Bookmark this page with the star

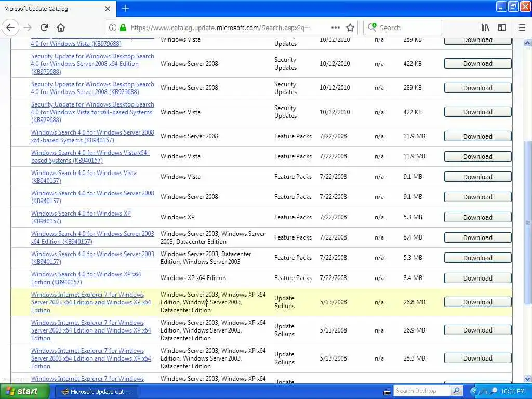350,28
